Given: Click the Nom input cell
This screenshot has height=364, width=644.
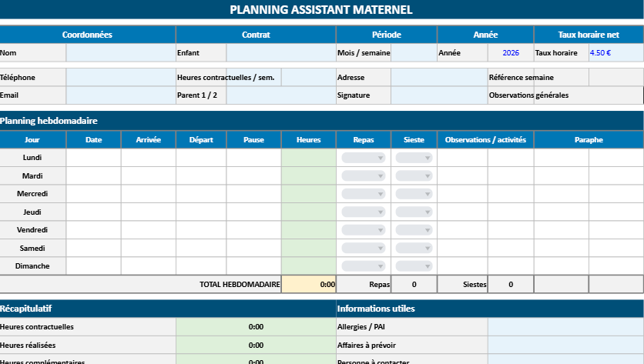Looking at the screenshot, I should pos(120,53).
